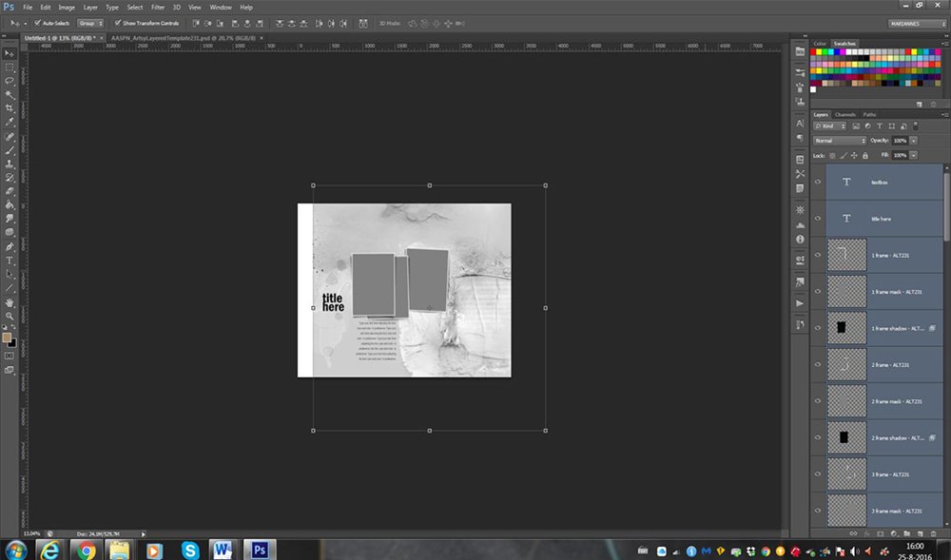This screenshot has height=560, width=951.
Task: Hide the 2 frame - ALT231 layer
Action: [x=818, y=364]
